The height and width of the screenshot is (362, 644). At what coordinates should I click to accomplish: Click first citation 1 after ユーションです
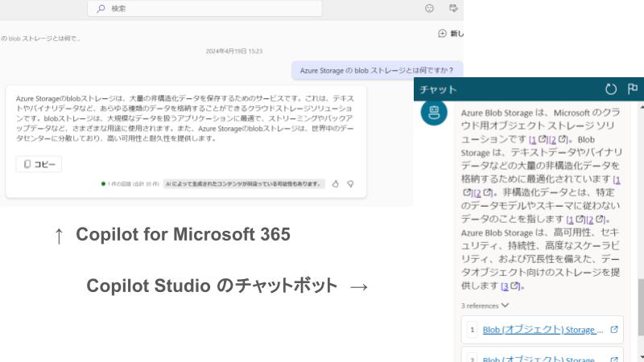click(533, 140)
